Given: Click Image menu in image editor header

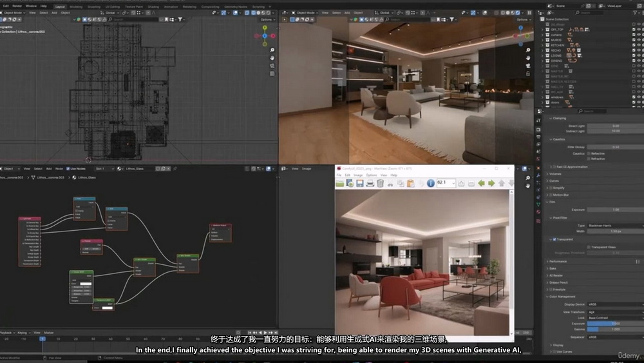Looking at the screenshot, I should 307,168.
